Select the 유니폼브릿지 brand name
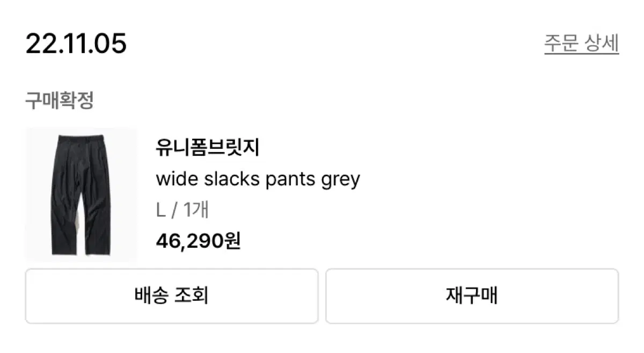Image resolution: width=644 pixels, height=353 pixels. [x=208, y=148]
